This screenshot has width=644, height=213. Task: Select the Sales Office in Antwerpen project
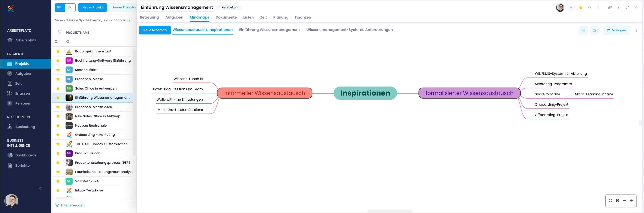(96, 88)
